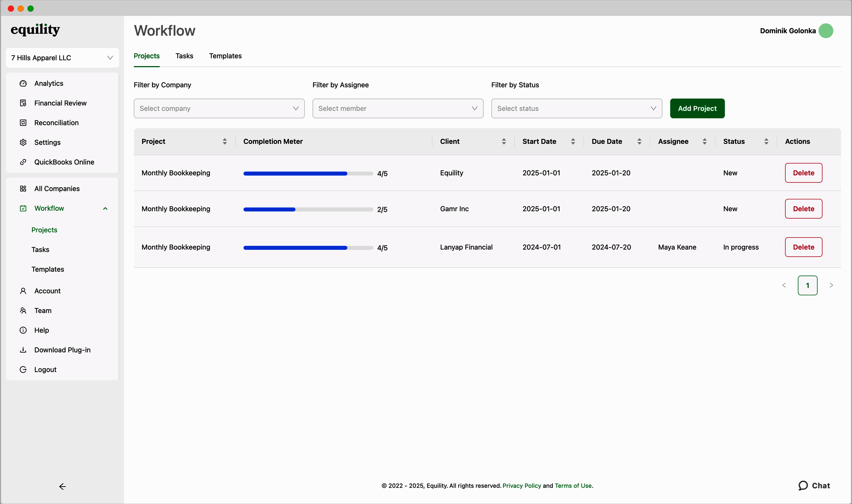Click the Financial Review document icon
The width and height of the screenshot is (852, 504).
pyautogui.click(x=23, y=103)
